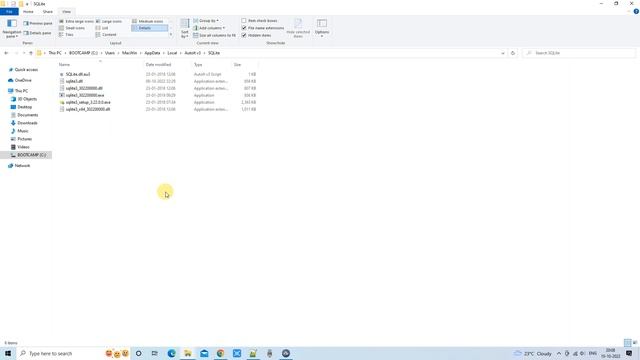Open the Add columns dropdown
This screenshot has height=360, width=640.
pyautogui.click(x=209, y=28)
